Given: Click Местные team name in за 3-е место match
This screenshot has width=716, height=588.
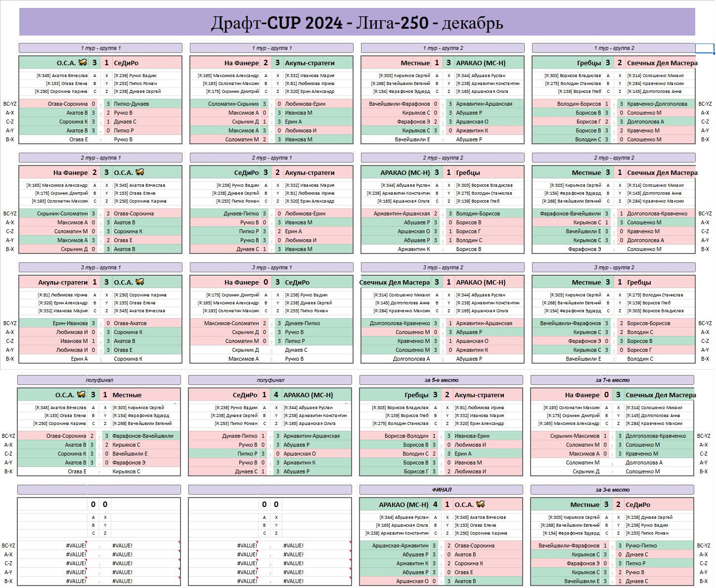Looking at the screenshot, I should tap(584, 504).
